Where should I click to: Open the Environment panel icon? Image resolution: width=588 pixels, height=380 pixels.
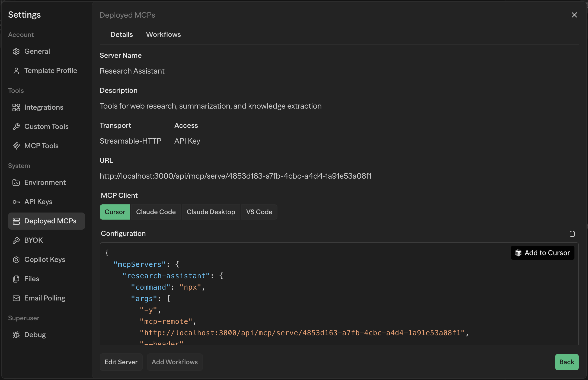(x=16, y=182)
